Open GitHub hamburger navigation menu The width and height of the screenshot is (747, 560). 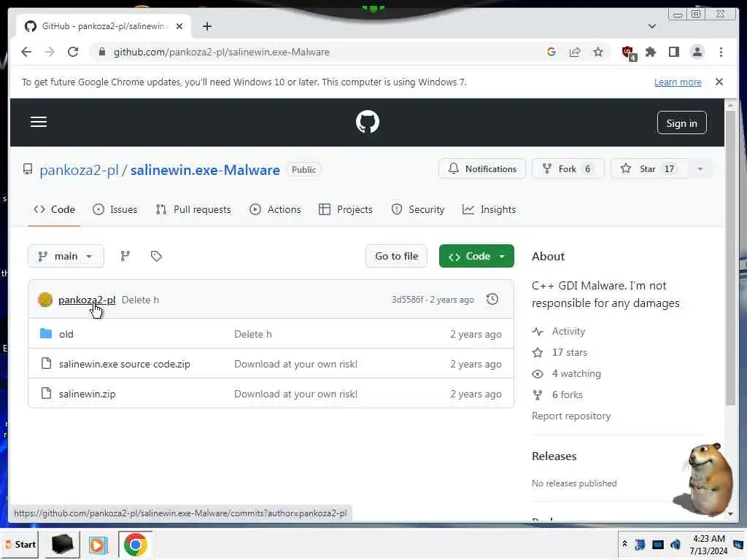pos(39,122)
